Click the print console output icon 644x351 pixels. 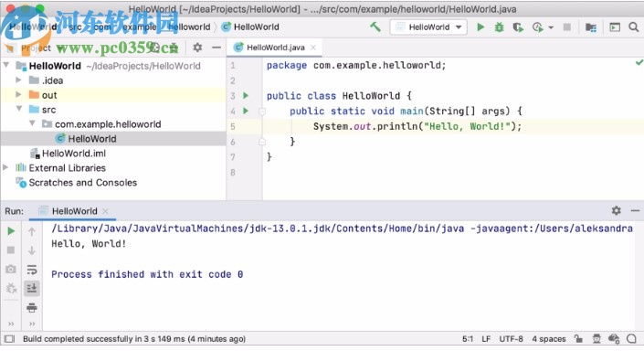32,307
